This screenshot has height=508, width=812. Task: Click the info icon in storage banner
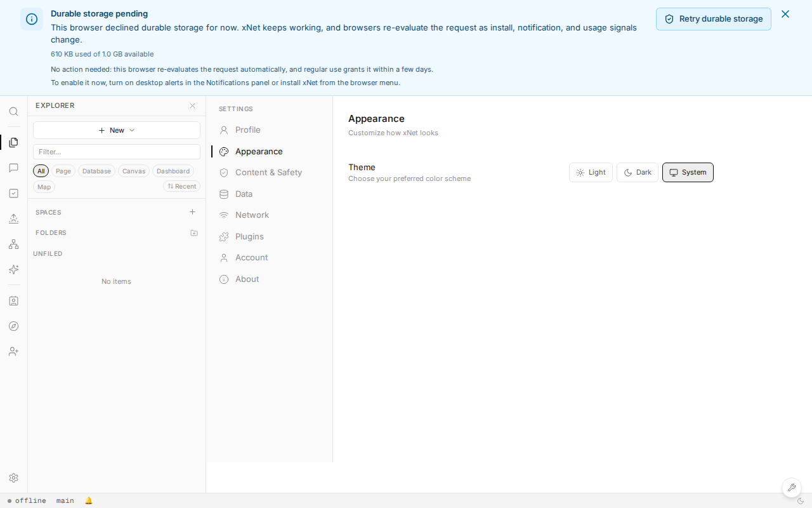click(32, 19)
